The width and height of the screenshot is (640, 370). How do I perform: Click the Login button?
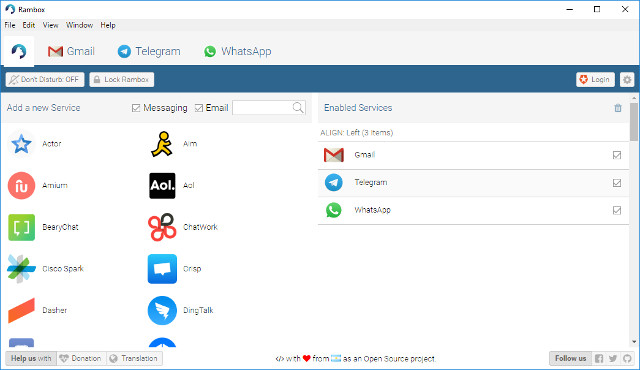(595, 80)
